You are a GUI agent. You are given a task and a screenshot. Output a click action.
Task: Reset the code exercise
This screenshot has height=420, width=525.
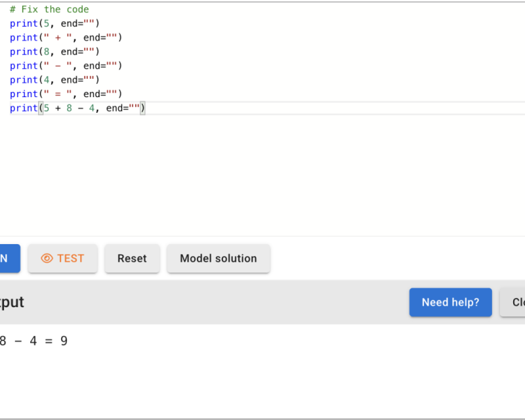click(132, 258)
